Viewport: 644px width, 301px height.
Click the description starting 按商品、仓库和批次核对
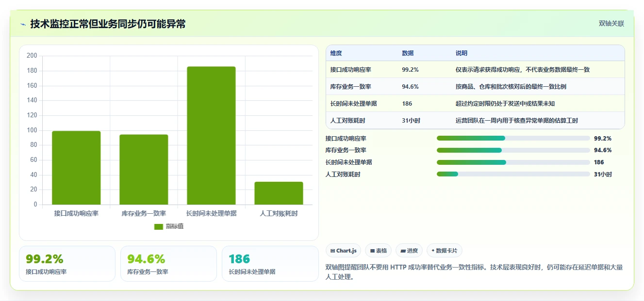tap(511, 87)
